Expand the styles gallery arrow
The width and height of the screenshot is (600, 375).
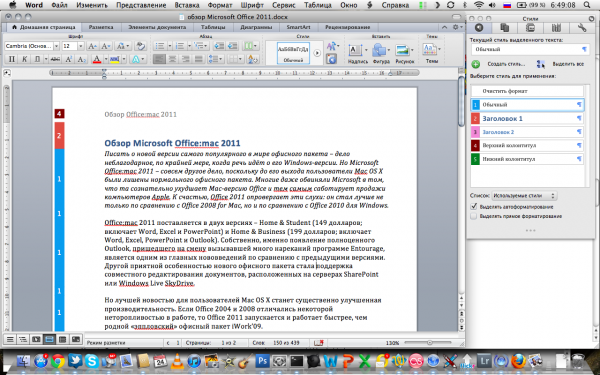pos(317,53)
